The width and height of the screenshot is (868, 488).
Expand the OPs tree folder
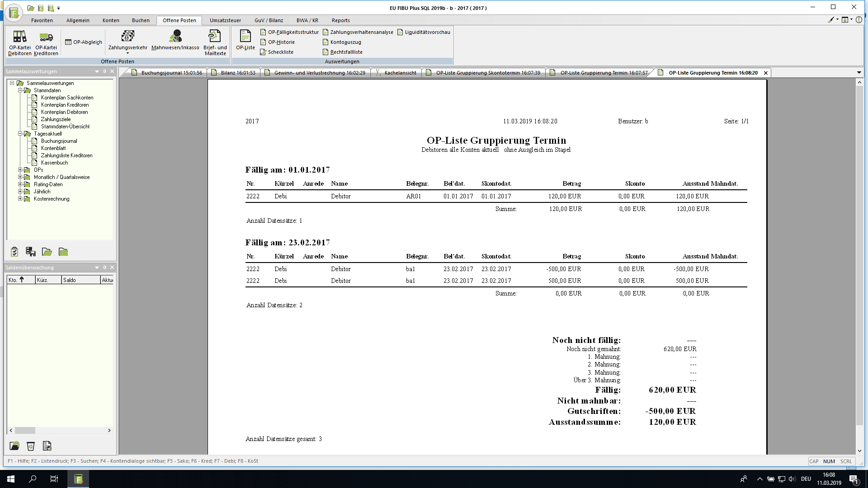coord(20,170)
